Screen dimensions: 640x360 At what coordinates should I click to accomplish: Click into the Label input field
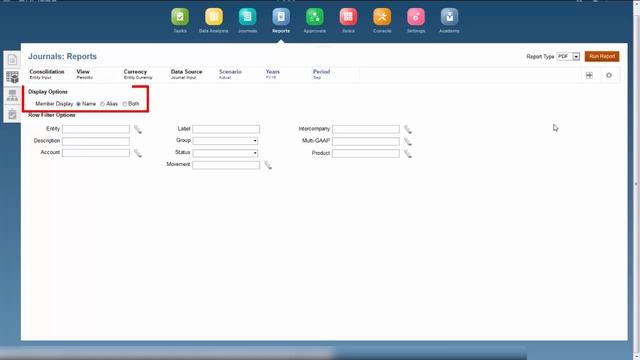226,129
